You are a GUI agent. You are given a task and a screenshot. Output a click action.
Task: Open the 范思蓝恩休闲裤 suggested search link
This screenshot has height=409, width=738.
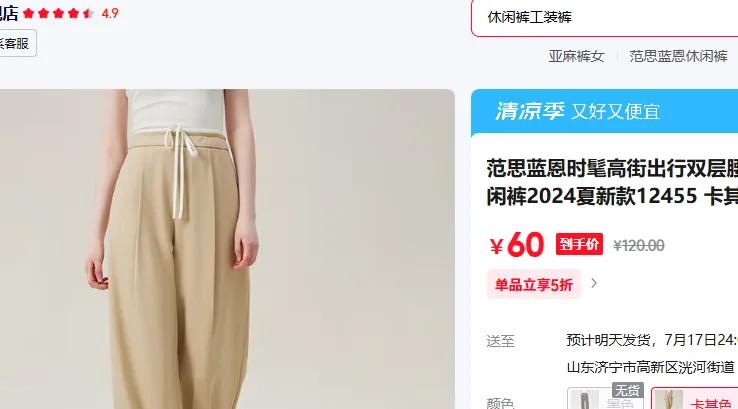(x=678, y=56)
